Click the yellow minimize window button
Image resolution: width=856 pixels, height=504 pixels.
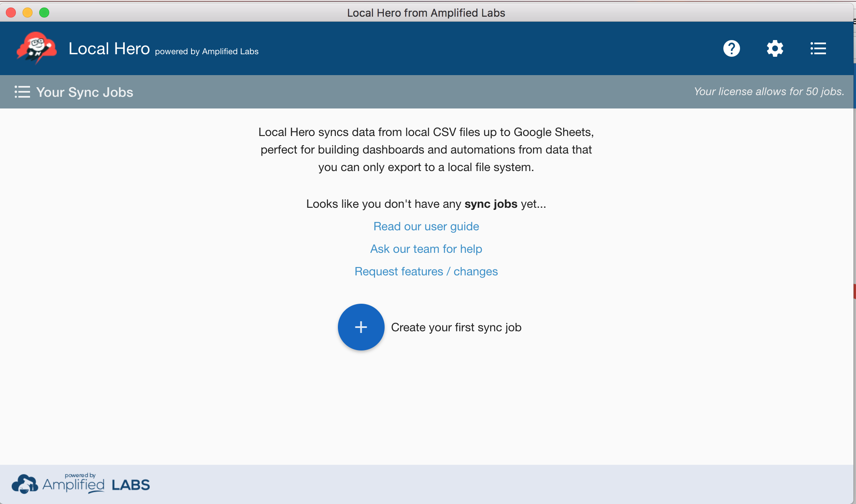pyautogui.click(x=28, y=13)
